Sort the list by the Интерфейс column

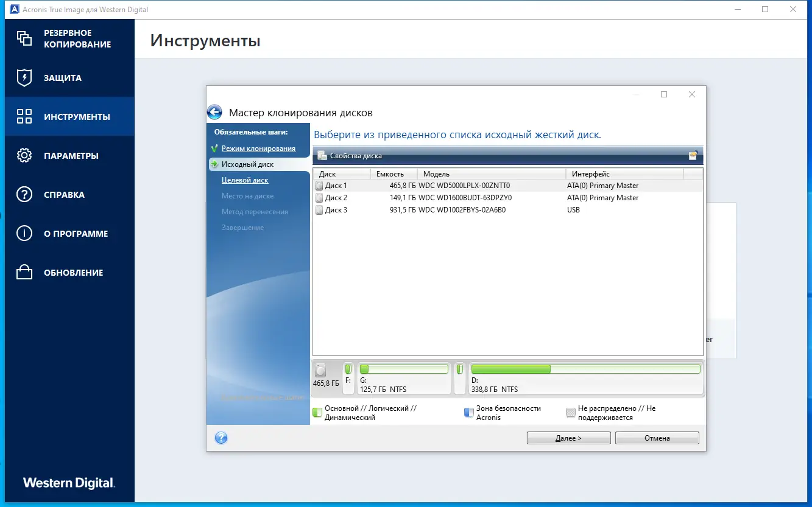(x=624, y=174)
